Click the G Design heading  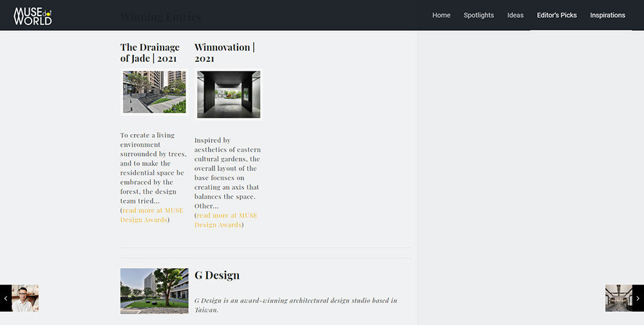[217, 275]
